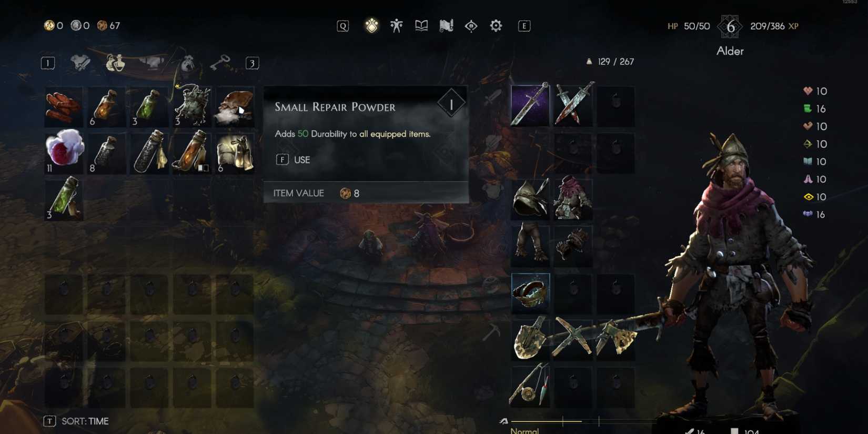Filter inventory by armor category
The width and height of the screenshot is (868, 434).
coord(152,63)
